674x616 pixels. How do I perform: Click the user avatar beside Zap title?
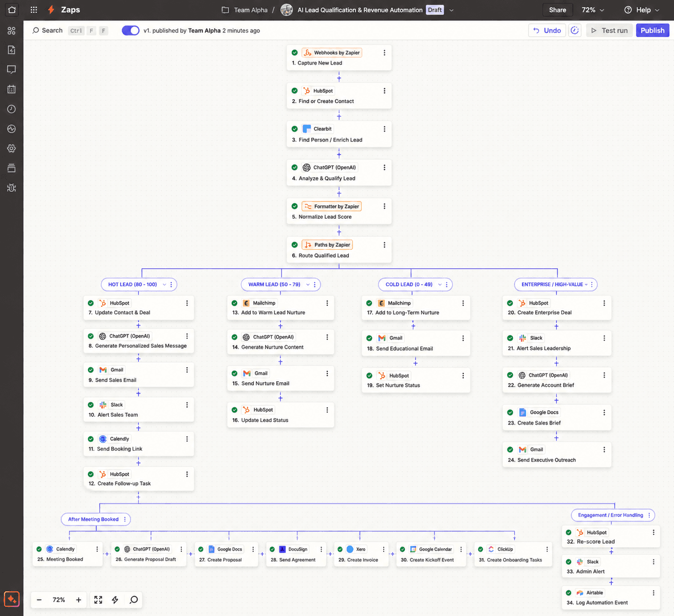click(x=287, y=10)
